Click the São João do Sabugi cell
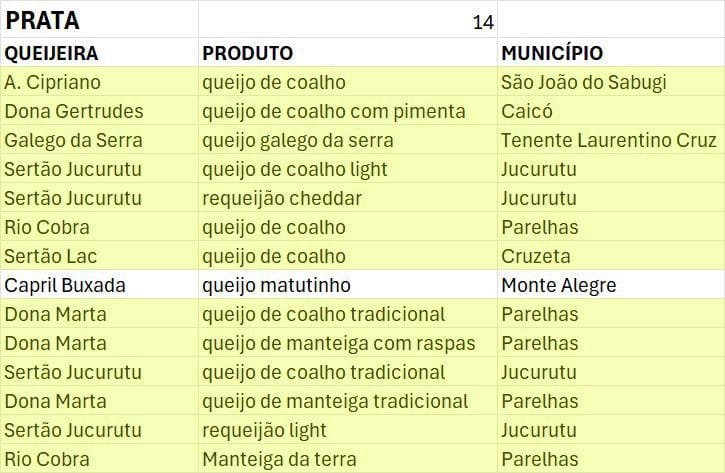 point(610,83)
